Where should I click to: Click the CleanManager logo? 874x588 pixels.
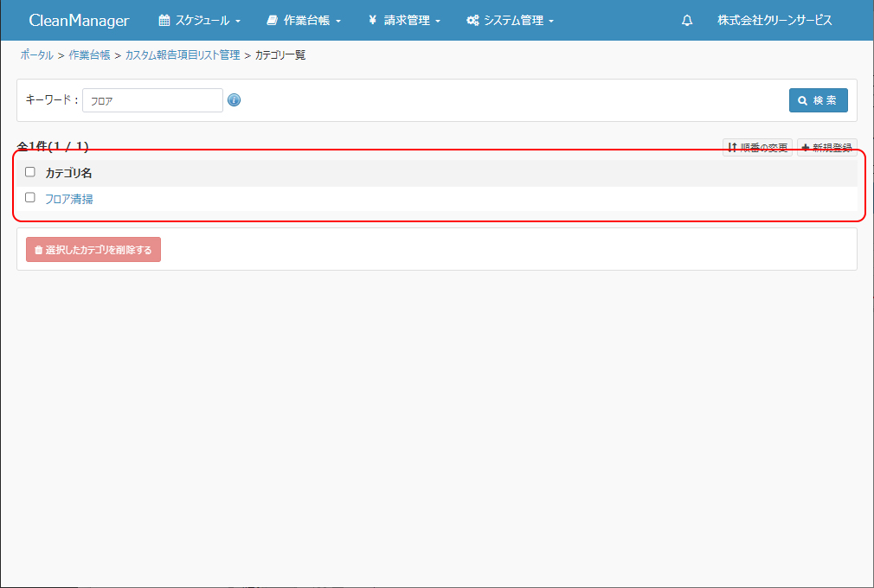click(79, 21)
